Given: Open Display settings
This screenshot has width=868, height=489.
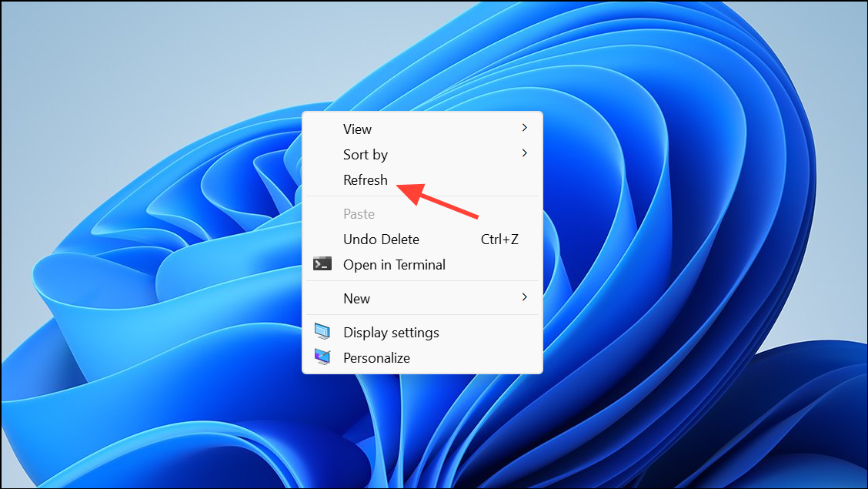Looking at the screenshot, I should pos(391,333).
